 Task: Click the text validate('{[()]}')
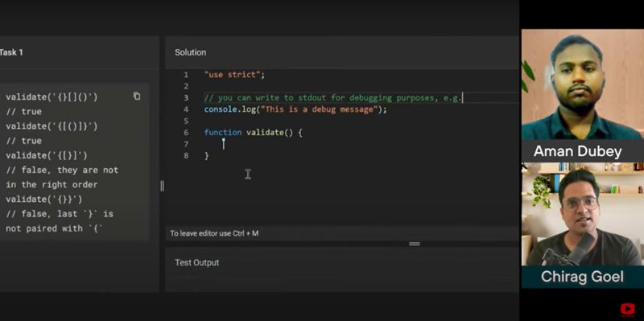52,126
